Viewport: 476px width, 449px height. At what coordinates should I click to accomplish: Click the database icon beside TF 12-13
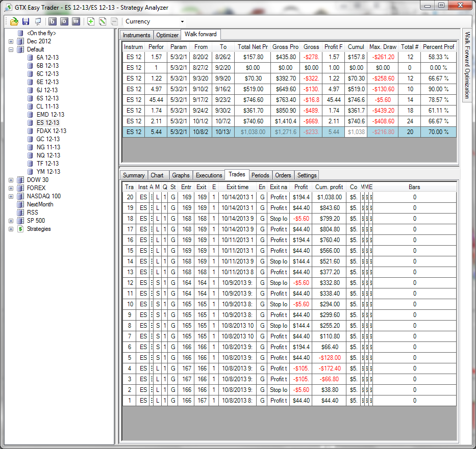coord(30,164)
